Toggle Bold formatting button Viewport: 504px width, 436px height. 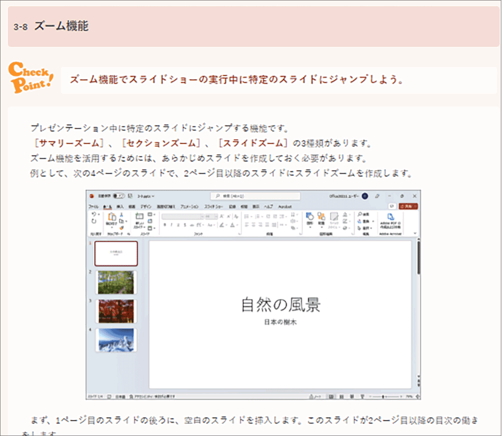pyautogui.click(x=165, y=225)
